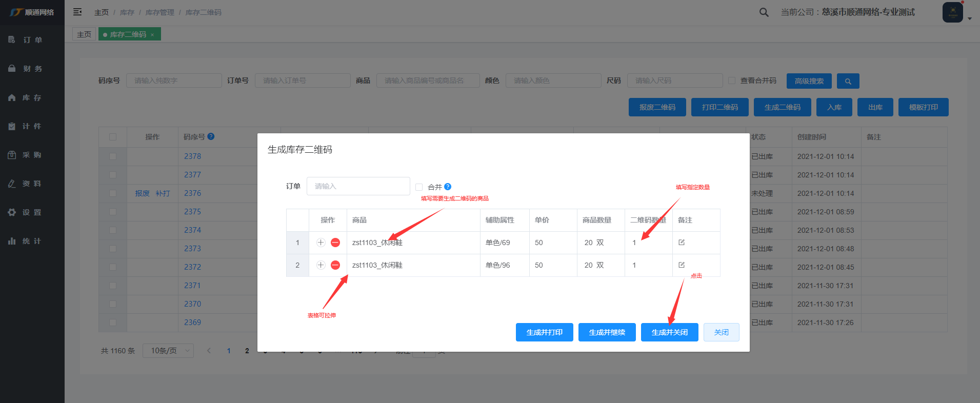Click the 生成并关闭 button
The height and width of the screenshot is (403, 980).
(x=669, y=332)
